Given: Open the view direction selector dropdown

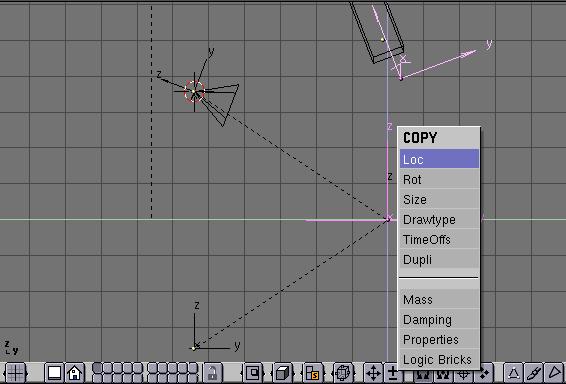Looking at the screenshot, I should pos(313,373).
